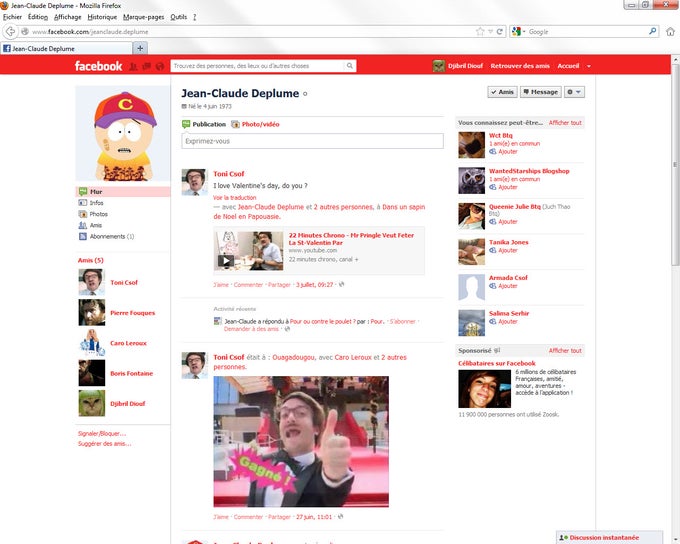This screenshot has height=544, width=680.
Task: Play the 22 Minutes Chrono video
Action: pyautogui.click(x=226, y=260)
